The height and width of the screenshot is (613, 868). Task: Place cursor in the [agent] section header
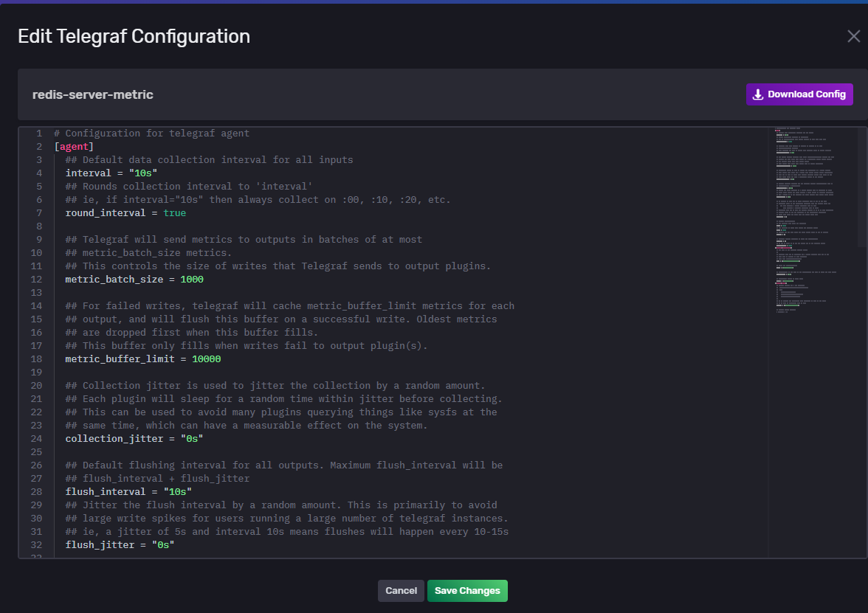coord(74,147)
